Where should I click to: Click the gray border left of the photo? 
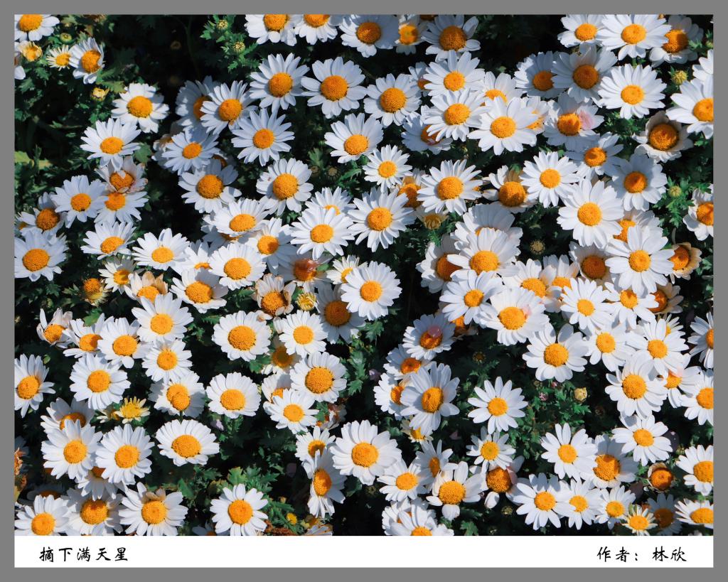7,284
